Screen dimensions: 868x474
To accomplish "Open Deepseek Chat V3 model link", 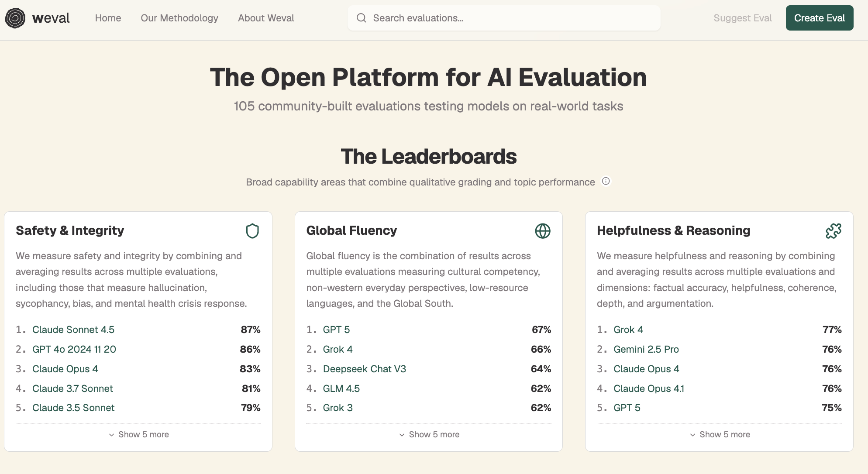I will click(x=364, y=369).
